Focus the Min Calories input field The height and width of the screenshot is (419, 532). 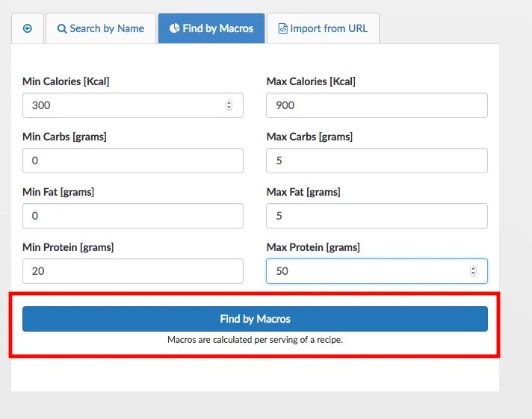[120, 105]
